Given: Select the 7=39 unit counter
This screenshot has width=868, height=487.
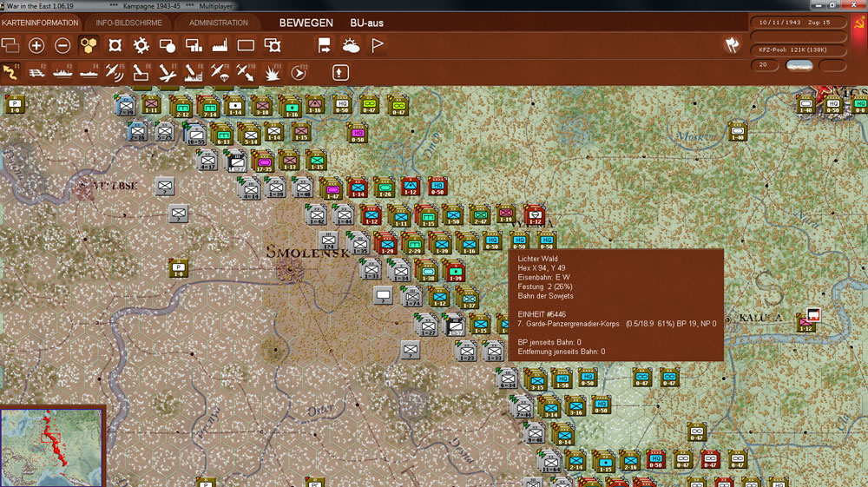Looking at the screenshot, I should point(126,105).
